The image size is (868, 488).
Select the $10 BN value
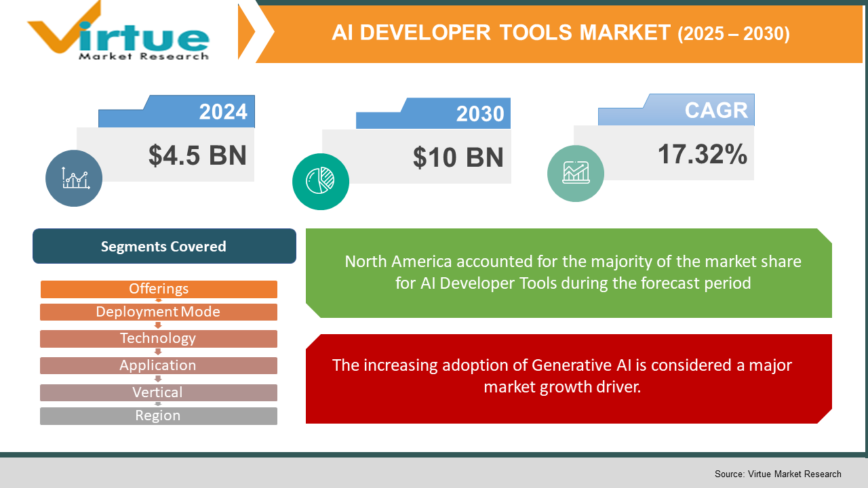458,157
